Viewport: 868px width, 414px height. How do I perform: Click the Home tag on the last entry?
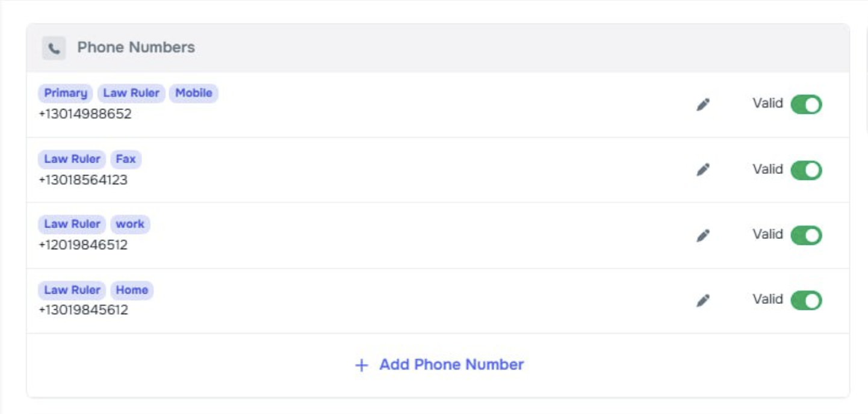coord(132,290)
